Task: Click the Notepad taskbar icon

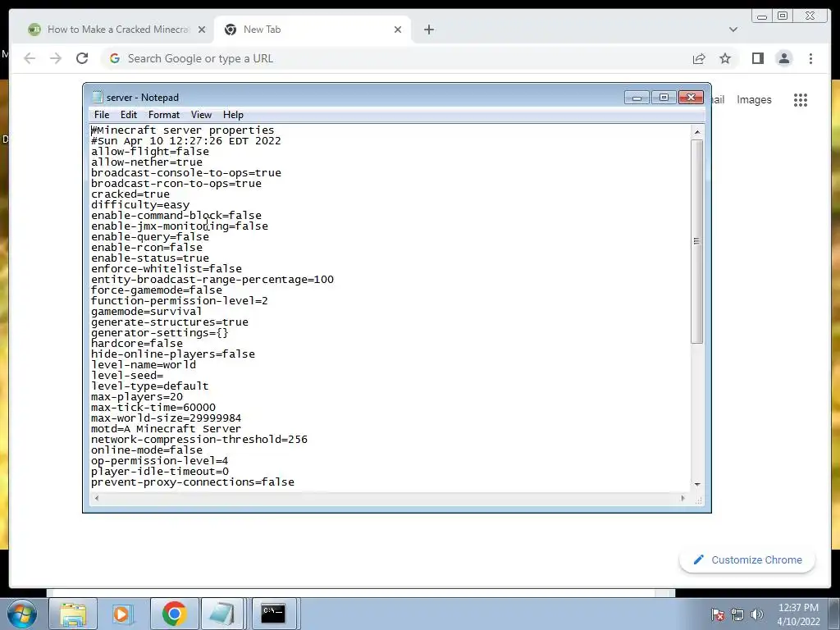Action: tap(222, 614)
